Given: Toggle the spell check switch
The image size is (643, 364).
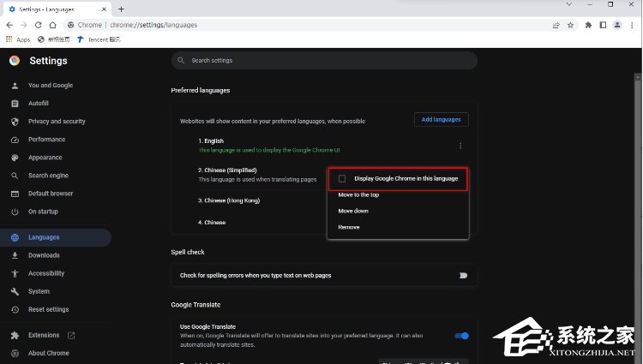Looking at the screenshot, I should tap(462, 275).
